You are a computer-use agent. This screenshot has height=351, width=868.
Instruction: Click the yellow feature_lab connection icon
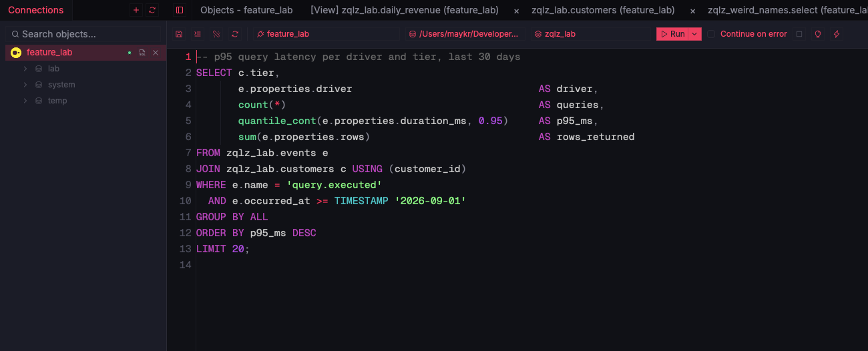point(16,53)
